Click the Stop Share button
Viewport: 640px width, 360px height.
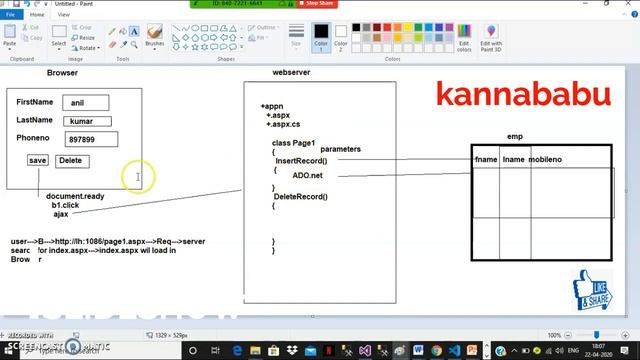(317, 4)
